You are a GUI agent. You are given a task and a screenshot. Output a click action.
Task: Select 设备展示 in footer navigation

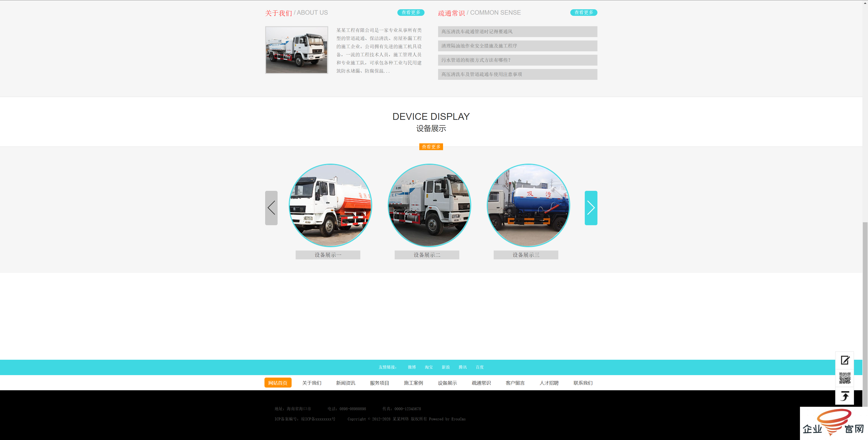point(448,383)
